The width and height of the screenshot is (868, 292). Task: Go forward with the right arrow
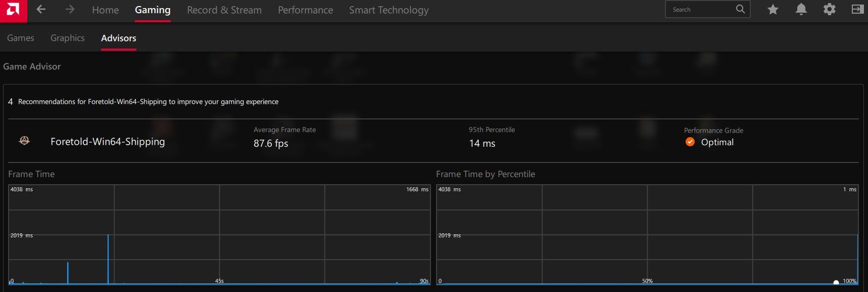70,10
